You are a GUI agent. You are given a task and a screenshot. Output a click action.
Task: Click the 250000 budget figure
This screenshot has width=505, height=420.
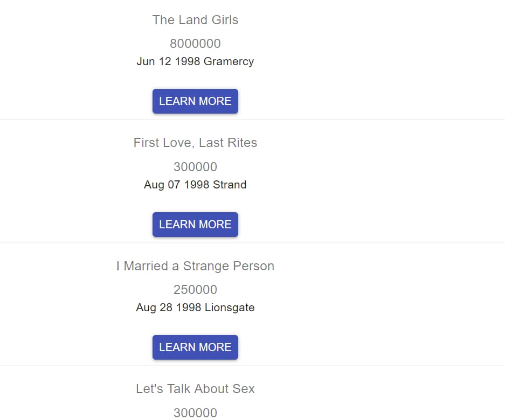[195, 290]
